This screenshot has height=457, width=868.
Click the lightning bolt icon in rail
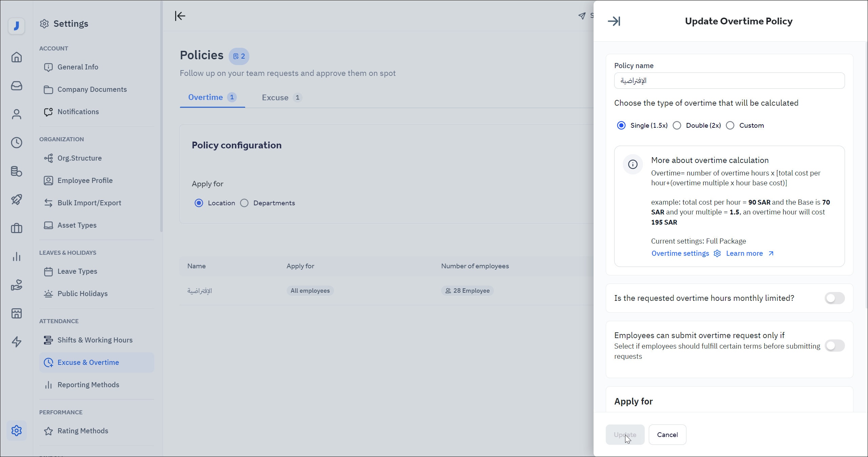pos(16,342)
